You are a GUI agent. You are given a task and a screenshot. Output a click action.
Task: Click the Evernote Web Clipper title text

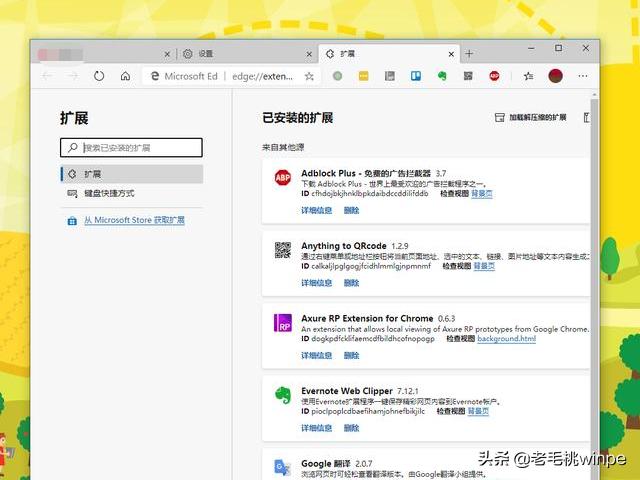point(347,391)
